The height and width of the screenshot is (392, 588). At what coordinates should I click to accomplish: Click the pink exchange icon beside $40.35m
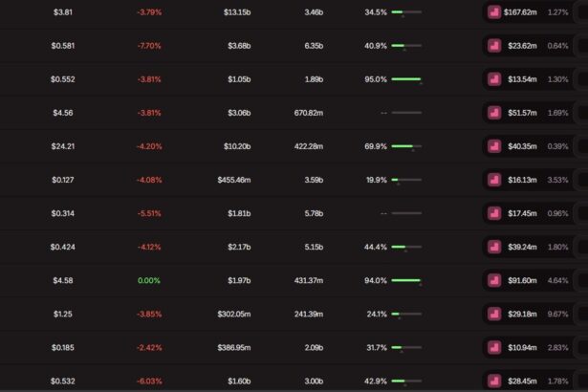pyautogui.click(x=494, y=146)
